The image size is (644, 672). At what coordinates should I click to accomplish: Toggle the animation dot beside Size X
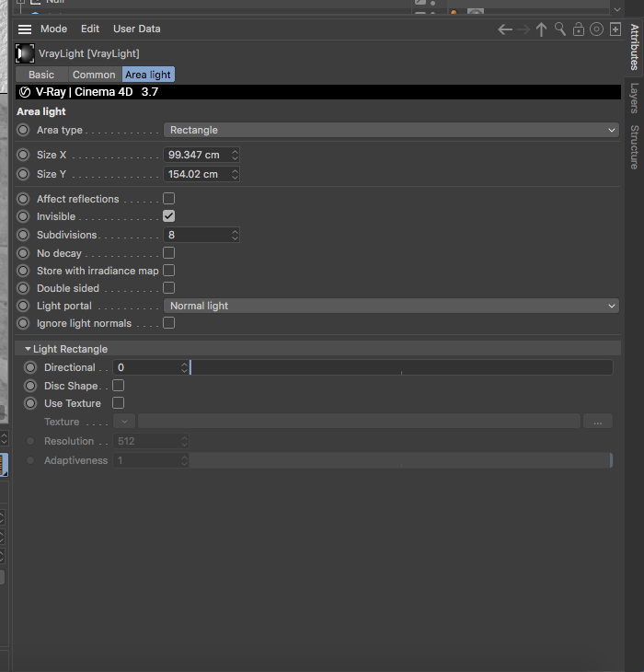pyautogui.click(x=23, y=155)
